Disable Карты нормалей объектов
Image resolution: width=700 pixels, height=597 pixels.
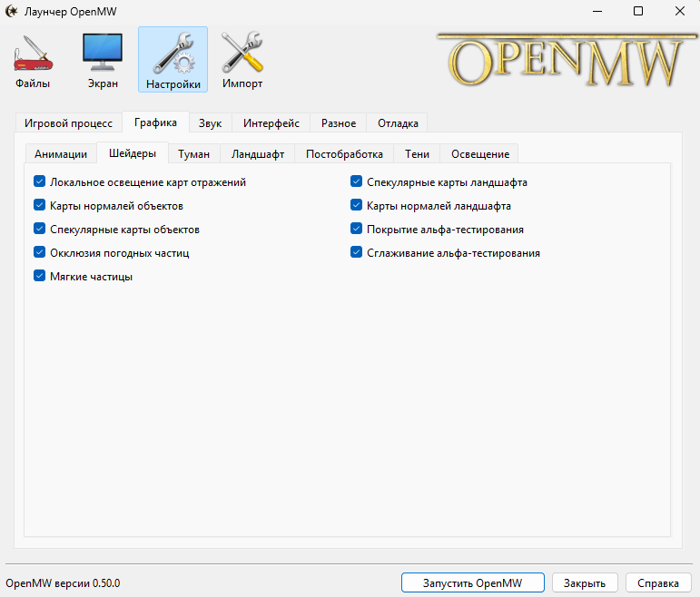39,205
